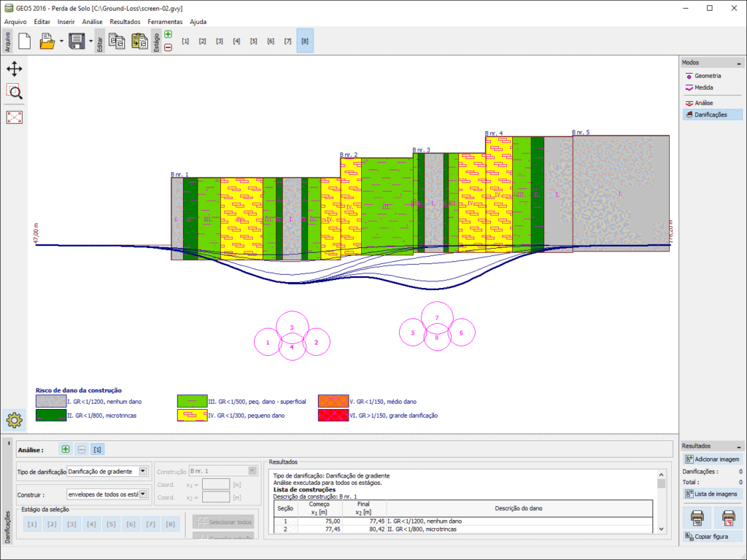Image resolution: width=747 pixels, height=560 pixels.
Task: Add a new analysis with green plus
Action: pyautogui.click(x=66, y=449)
